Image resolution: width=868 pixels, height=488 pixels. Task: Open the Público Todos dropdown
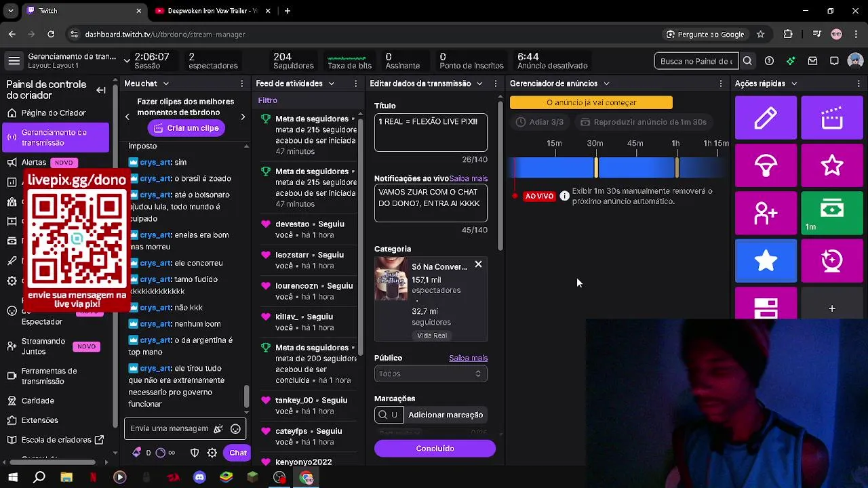point(431,373)
